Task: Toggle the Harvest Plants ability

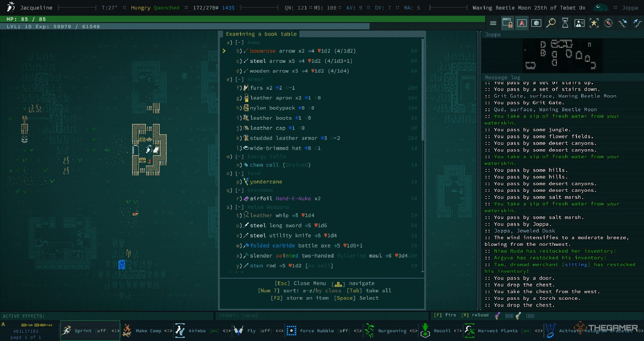Action: pyautogui.click(x=503, y=331)
